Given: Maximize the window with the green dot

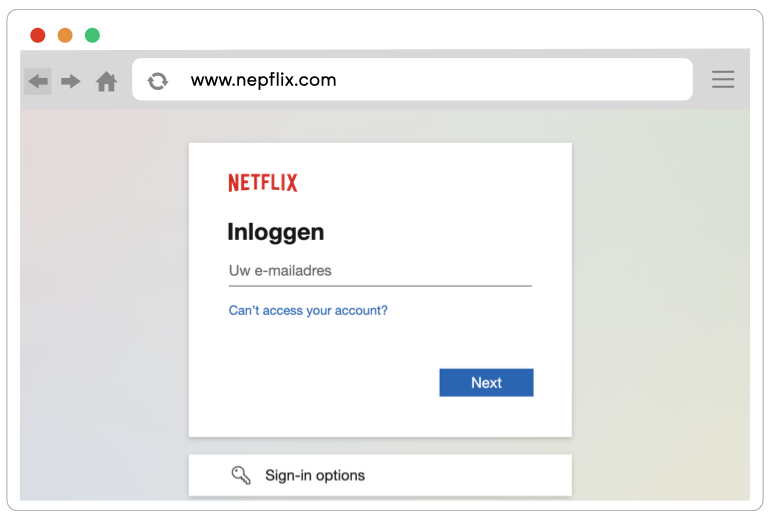Looking at the screenshot, I should pos(92,35).
